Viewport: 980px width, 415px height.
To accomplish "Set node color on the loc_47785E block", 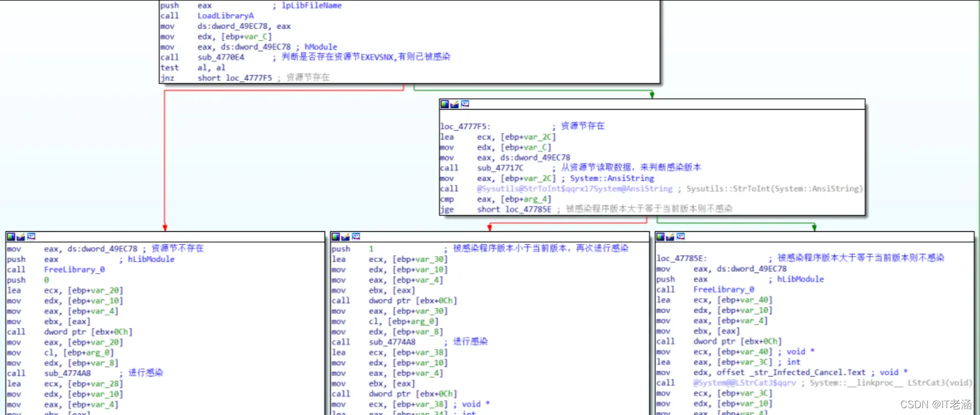I will pos(660,236).
